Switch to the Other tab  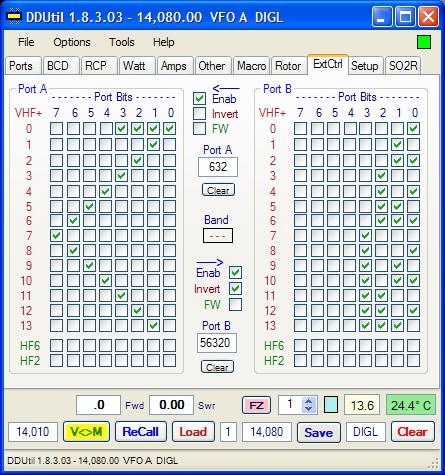213,66
